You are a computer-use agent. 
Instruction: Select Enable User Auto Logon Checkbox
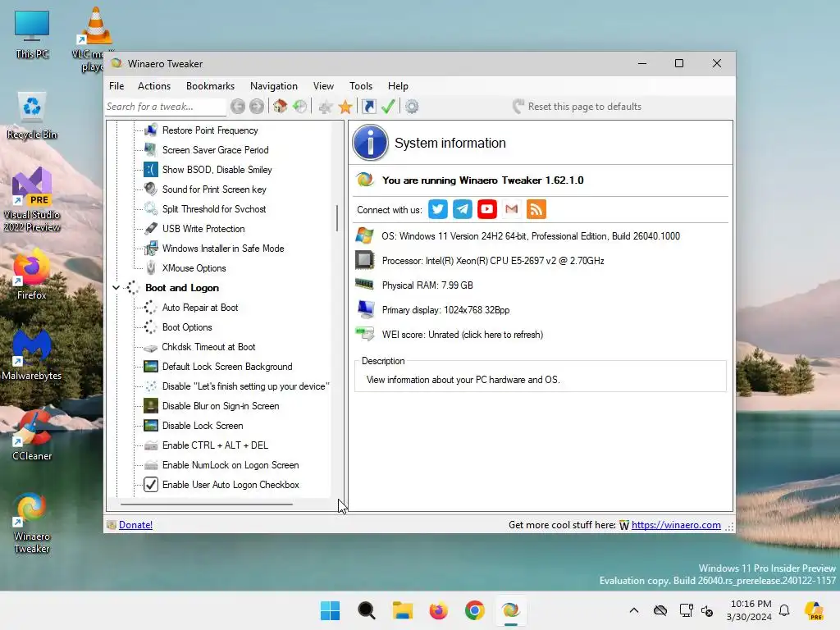(231, 485)
